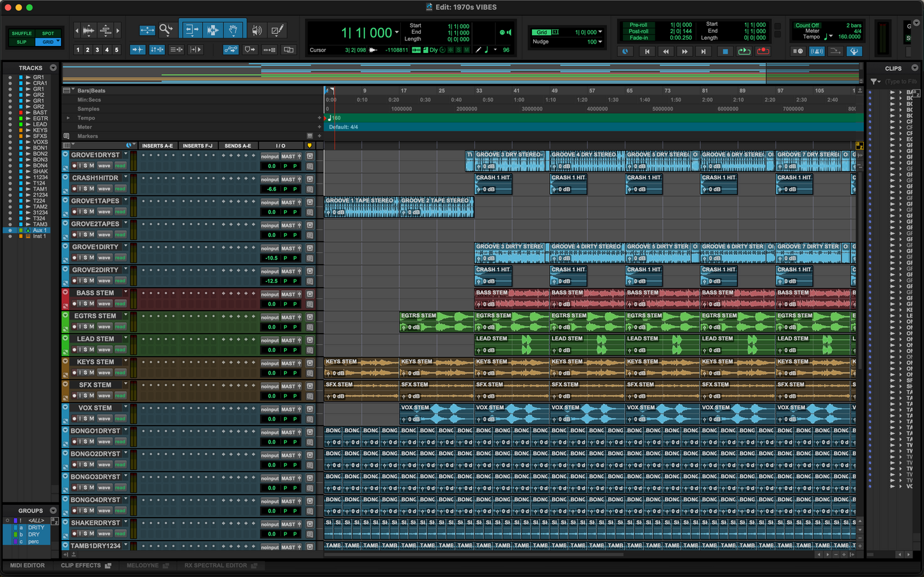Solo the VOX STEM track
Screen dimensions: 924x577
click(85, 419)
